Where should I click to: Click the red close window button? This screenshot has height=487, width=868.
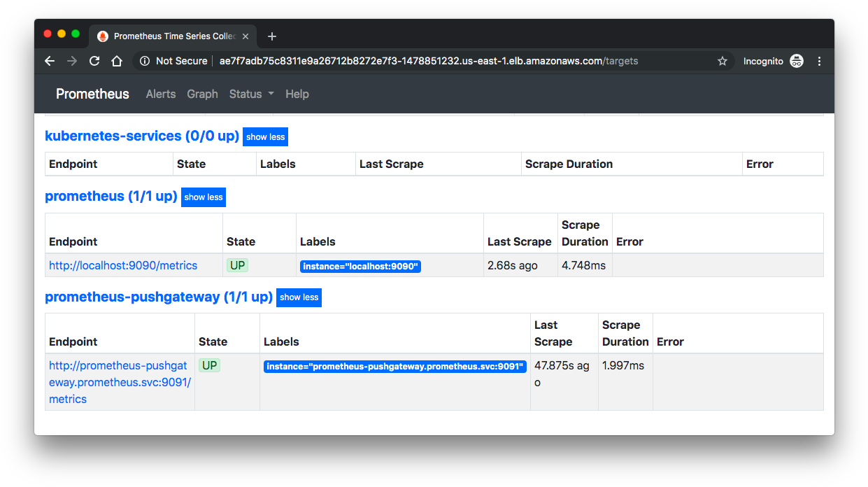click(x=48, y=34)
